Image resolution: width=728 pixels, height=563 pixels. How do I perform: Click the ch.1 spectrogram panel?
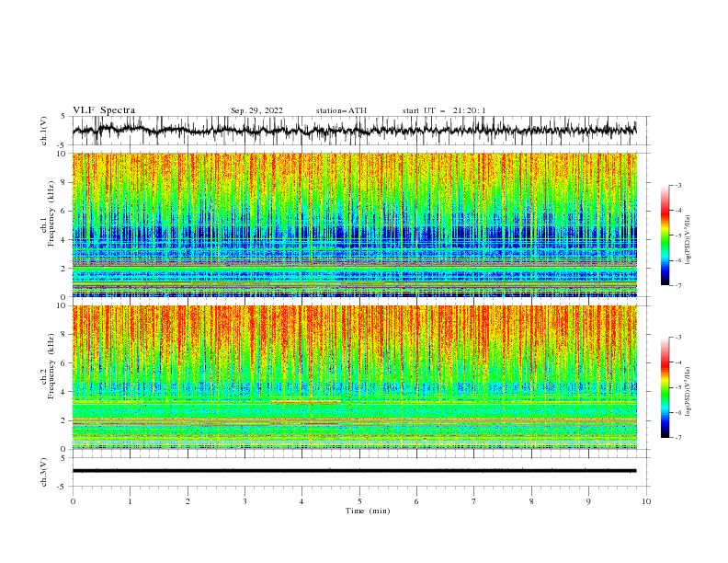pyautogui.click(x=355, y=224)
